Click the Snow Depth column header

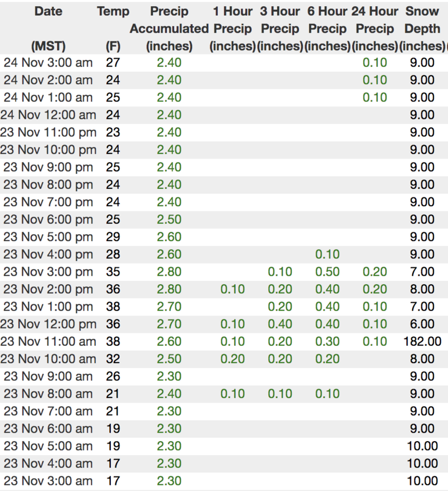tap(422, 28)
